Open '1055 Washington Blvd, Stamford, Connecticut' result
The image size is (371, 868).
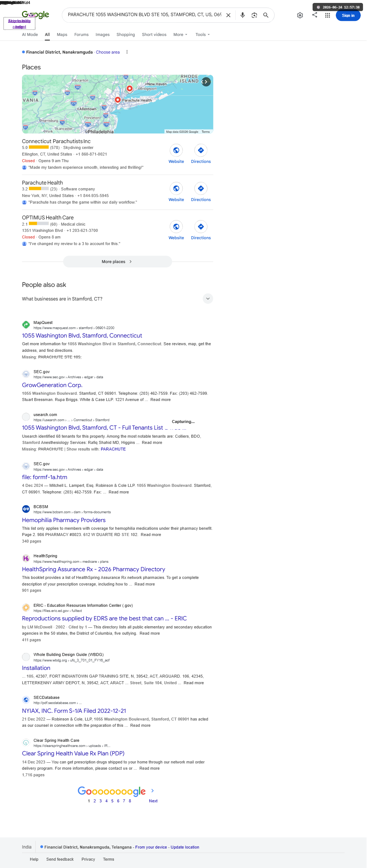pos(82,335)
